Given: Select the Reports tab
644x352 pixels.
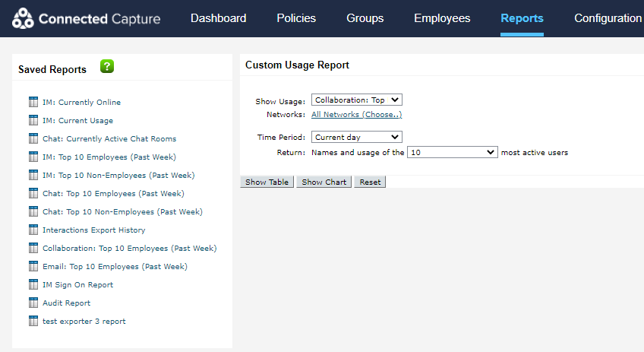Looking at the screenshot, I should (x=522, y=18).
